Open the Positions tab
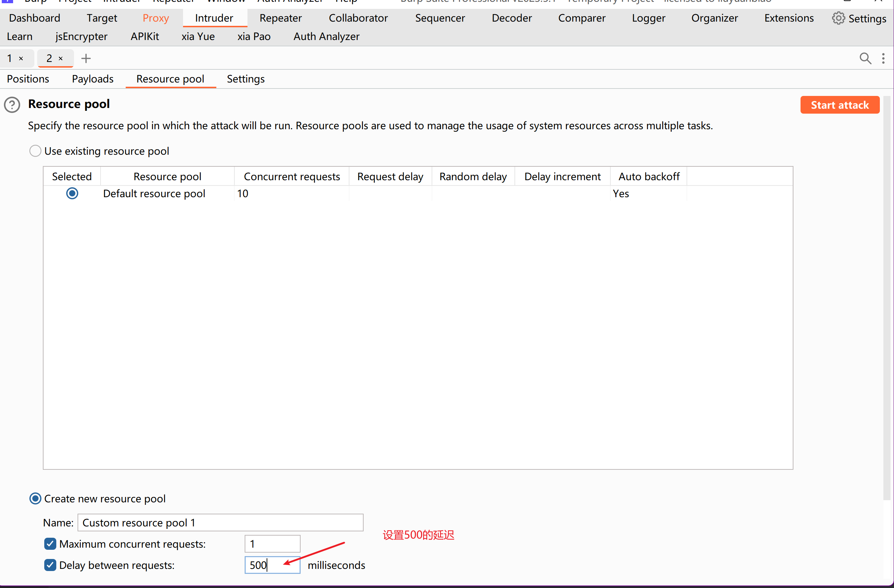This screenshot has height=588, width=894. [28, 79]
